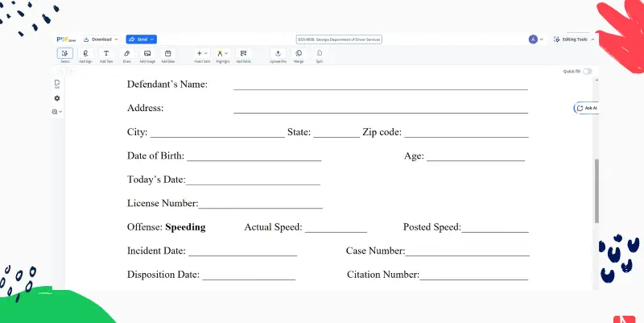The height and width of the screenshot is (323, 644).
Task: Expand the account menu arrow
Action: point(541,39)
